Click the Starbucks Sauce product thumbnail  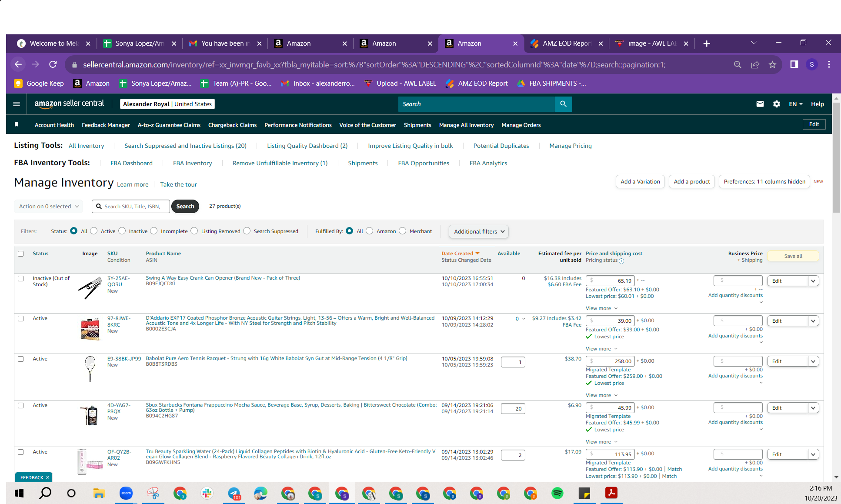90,415
